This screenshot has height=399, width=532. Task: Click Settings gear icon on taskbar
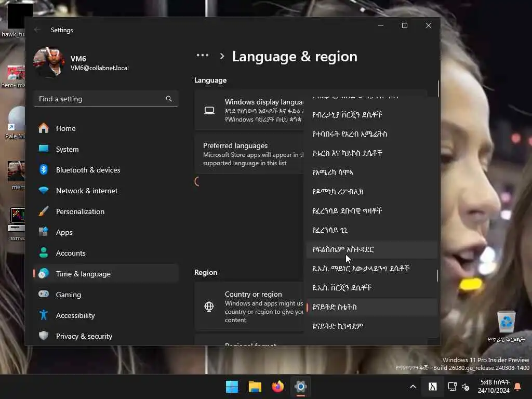[301, 387]
